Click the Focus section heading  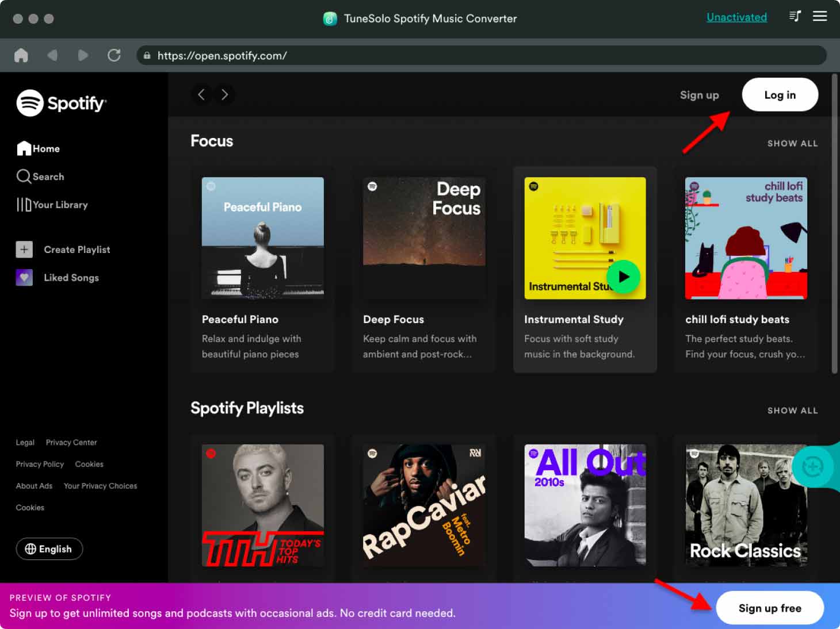[x=212, y=141]
